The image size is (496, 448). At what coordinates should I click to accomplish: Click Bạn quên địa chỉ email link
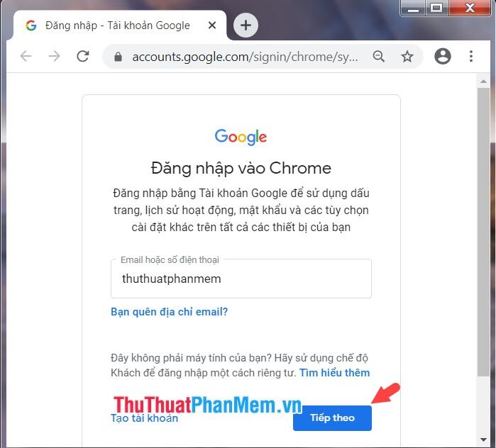(169, 312)
